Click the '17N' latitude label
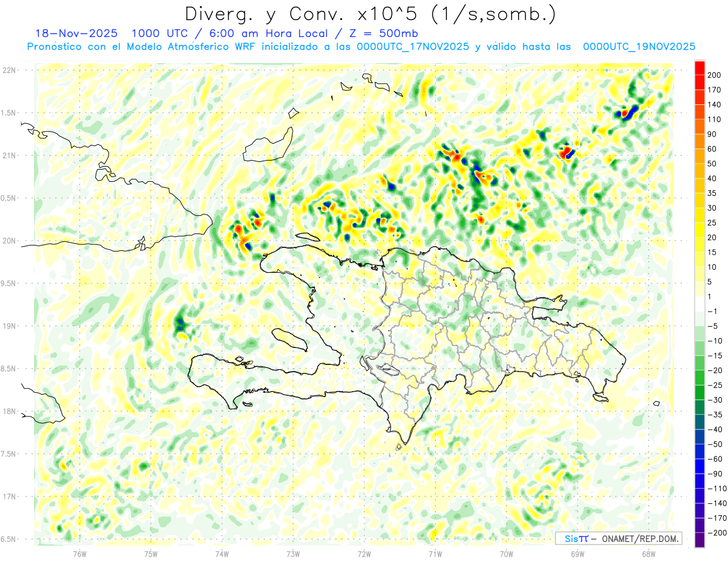 pos(8,497)
